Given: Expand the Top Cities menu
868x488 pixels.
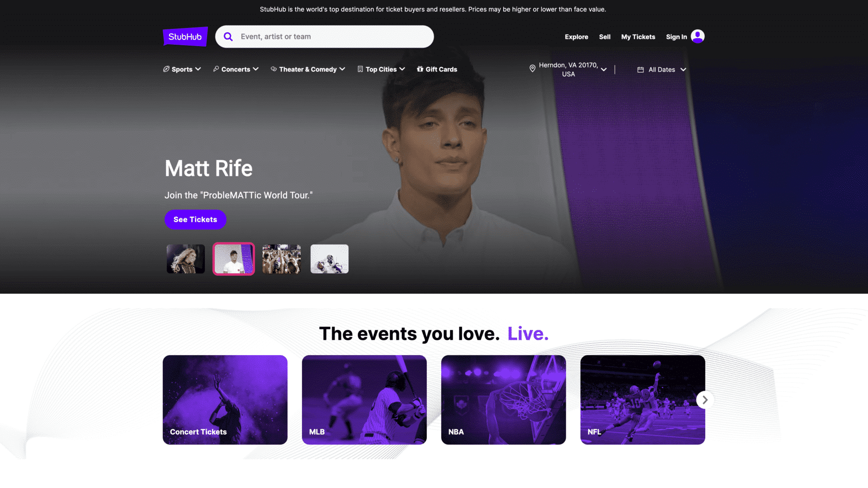Looking at the screenshot, I should (381, 69).
